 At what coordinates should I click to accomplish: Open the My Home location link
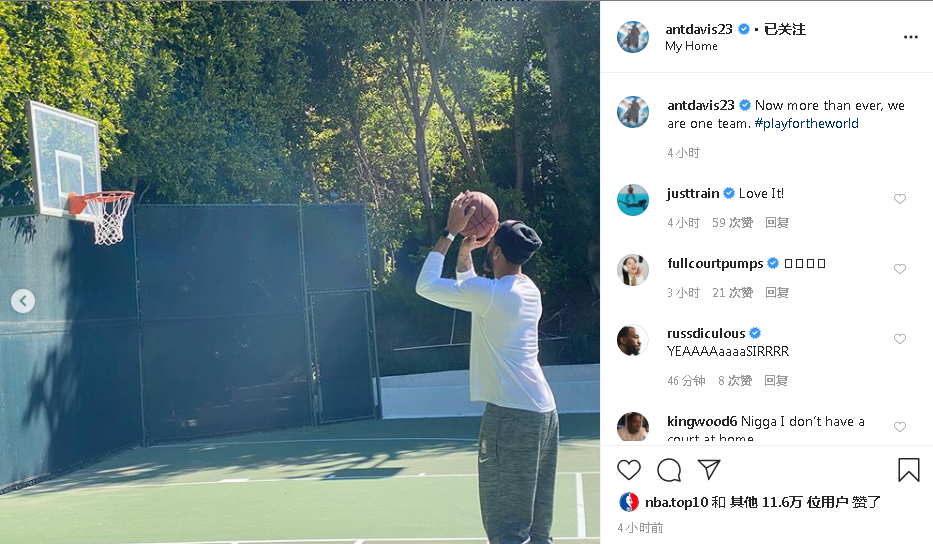(691, 46)
